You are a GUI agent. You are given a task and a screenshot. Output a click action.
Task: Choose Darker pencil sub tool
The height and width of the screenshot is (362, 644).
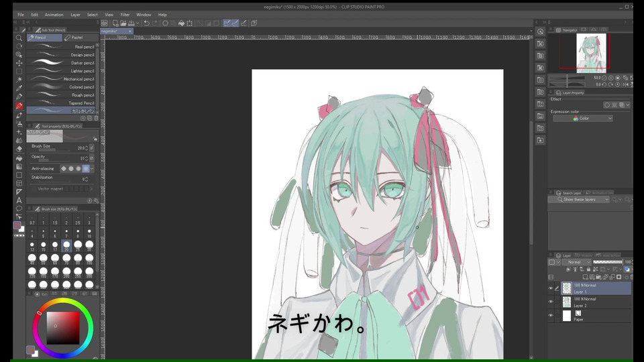pos(62,63)
